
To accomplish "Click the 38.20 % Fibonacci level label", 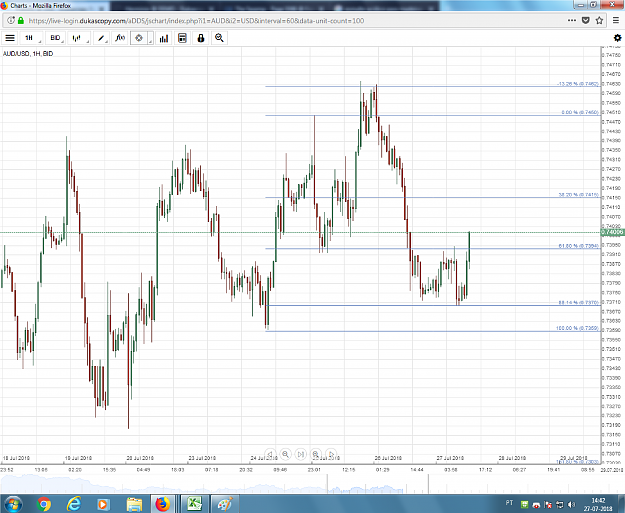I will 578,195.
